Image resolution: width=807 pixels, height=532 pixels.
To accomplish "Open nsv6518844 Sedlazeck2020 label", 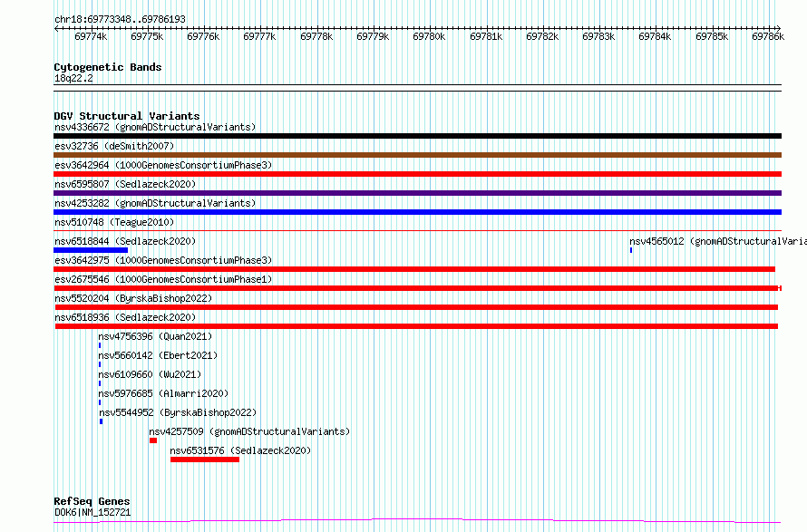I will (x=125, y=241).
